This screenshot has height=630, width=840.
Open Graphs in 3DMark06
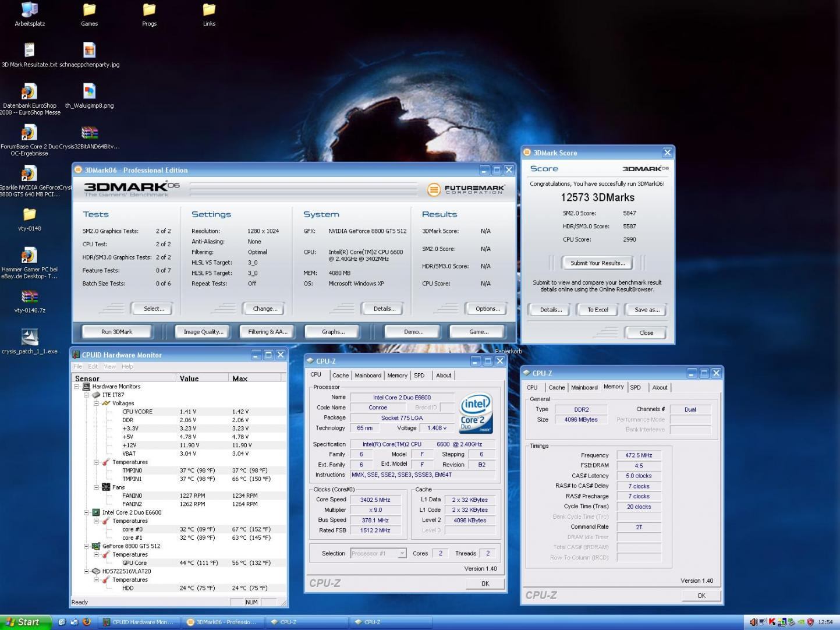coord(333,332)
